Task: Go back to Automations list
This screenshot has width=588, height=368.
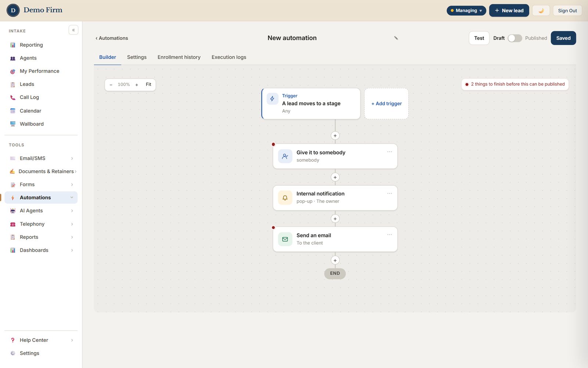Action: pyautogui.click(x=112, y=38)
